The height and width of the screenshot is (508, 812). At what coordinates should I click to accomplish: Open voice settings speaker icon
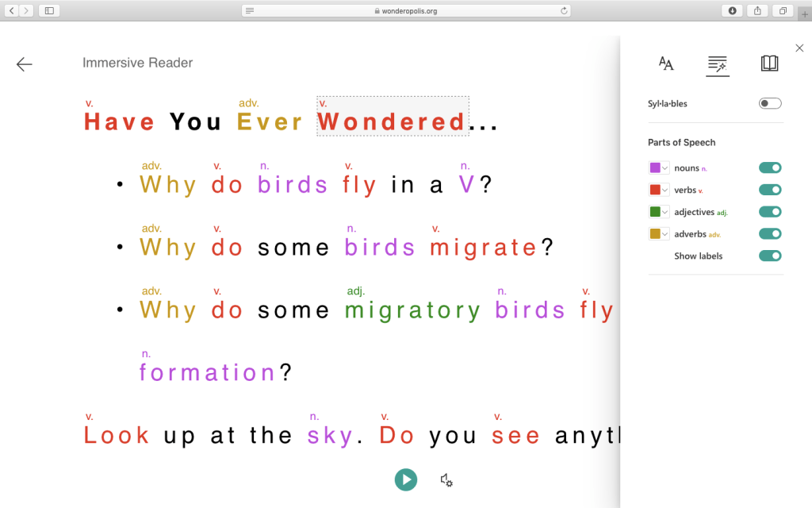click(446, 479)
